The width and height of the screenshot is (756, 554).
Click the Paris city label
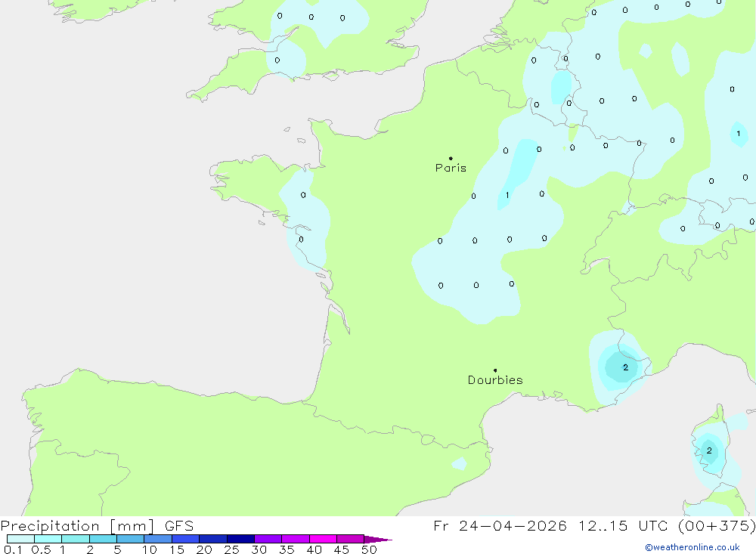(451, 169)
